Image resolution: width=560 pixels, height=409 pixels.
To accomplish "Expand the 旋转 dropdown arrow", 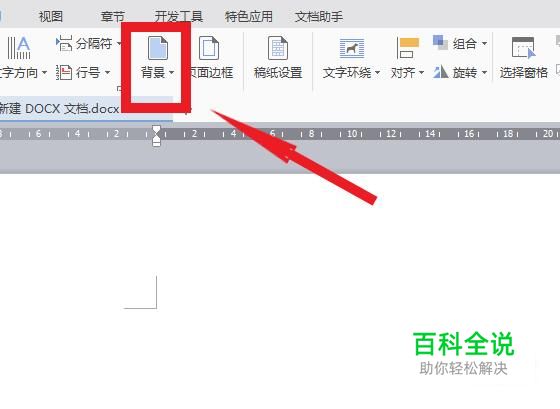I will point(484,73).
